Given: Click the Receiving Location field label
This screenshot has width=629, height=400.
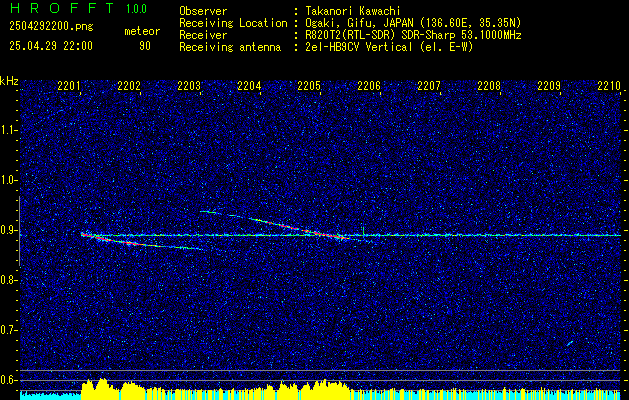Looking at the screenshot, I should [233, 23].
